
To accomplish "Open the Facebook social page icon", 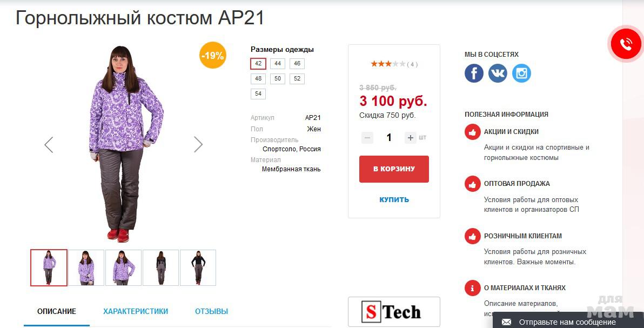I will [474, 73].
